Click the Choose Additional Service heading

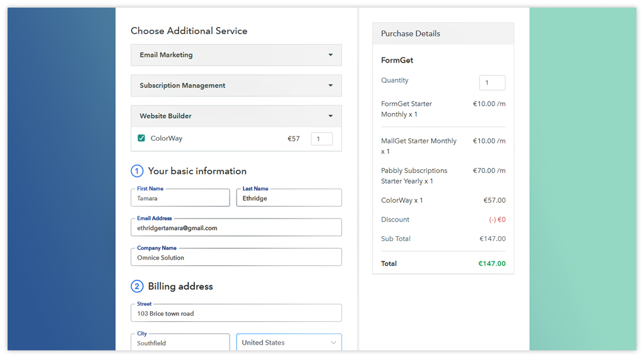tap(189, 31)
